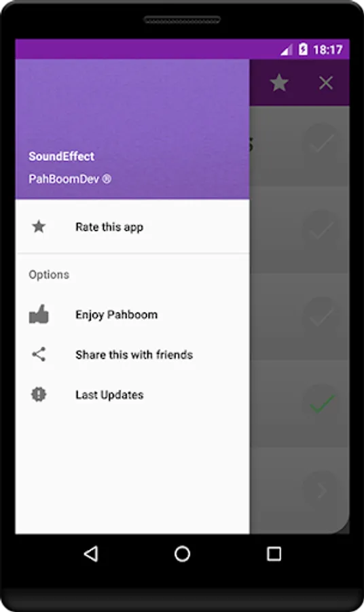364x612 pixels.
Task: Open the Last Updates entry
Action: (132, 394)
